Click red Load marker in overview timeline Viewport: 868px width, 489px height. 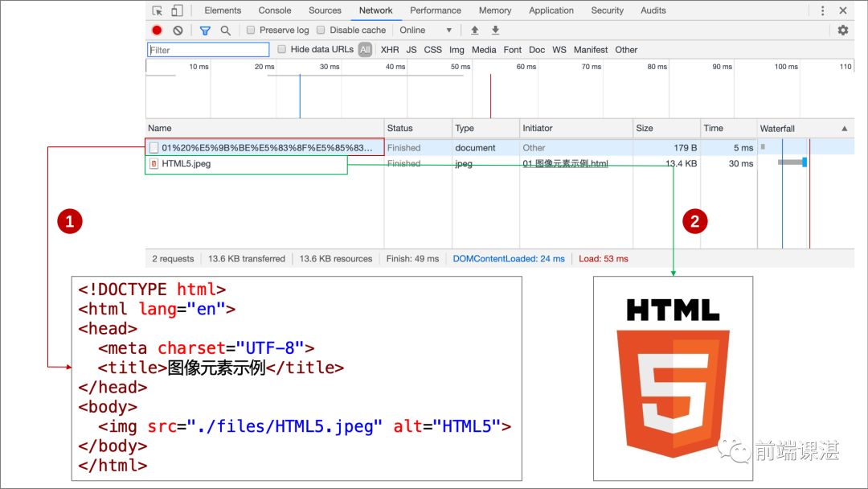490,96
